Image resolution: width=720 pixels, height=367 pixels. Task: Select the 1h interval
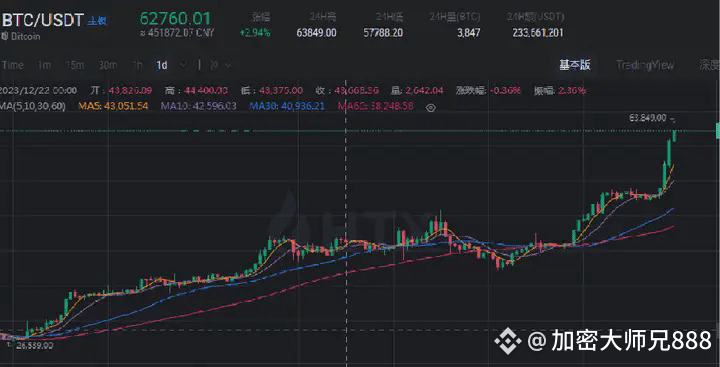pos(137,65)
